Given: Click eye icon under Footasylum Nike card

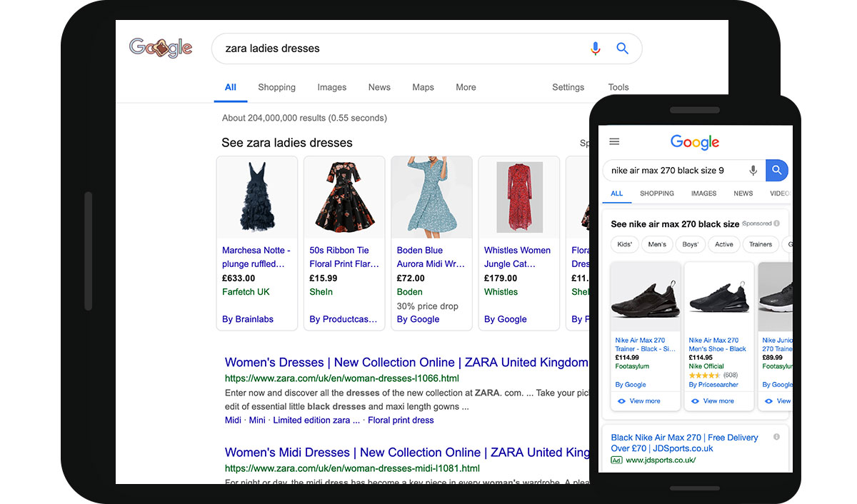Looking at the screenshot, I should point(621,401).
